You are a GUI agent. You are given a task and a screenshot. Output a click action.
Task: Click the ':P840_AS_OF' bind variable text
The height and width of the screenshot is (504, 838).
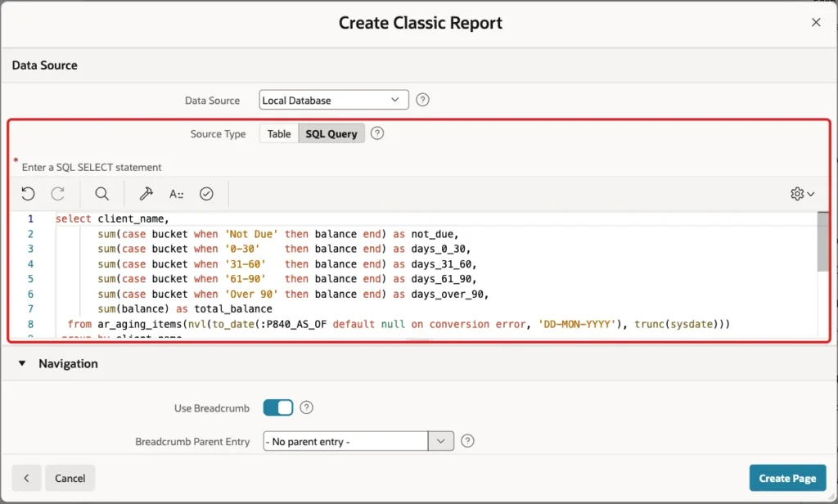click(x=294, y=324)
